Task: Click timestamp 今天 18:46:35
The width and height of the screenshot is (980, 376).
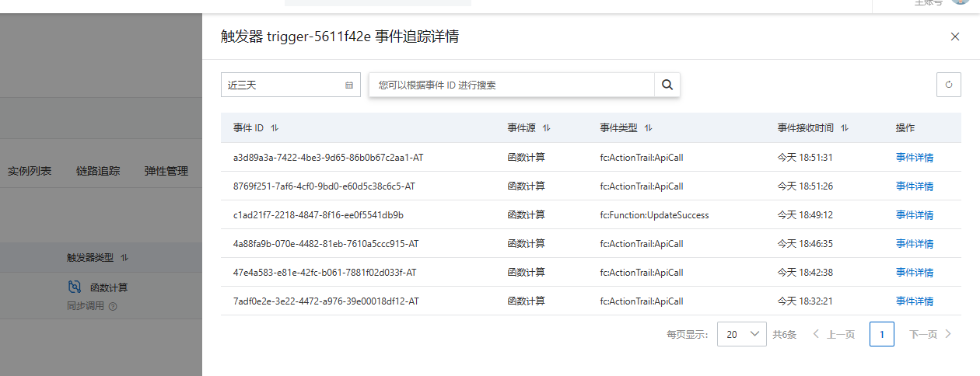Action: [805, 243]
